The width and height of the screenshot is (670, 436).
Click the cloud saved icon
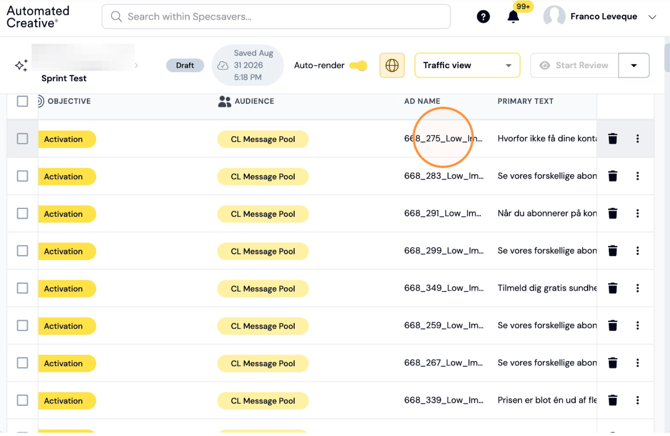click(x=223, y=65)
